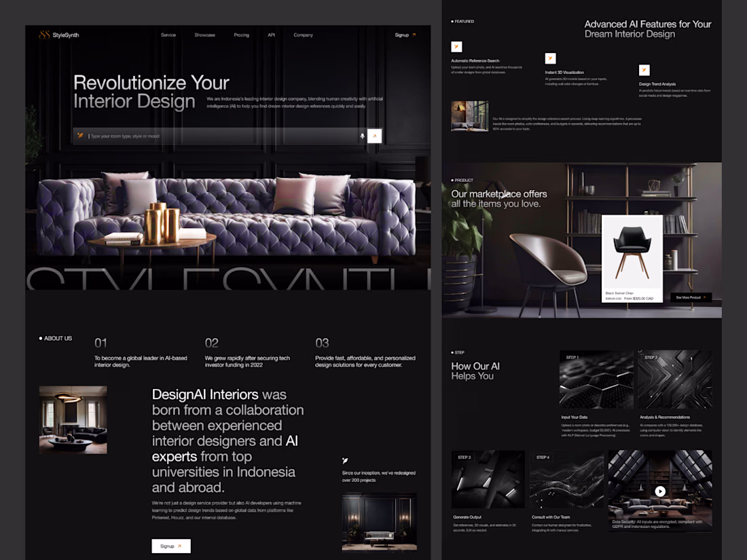The height and width of the screenshot is (560, 747).
Task: Click the 'Input Your Data' heading
Action: pyautogui.click(x=574, y=417)
